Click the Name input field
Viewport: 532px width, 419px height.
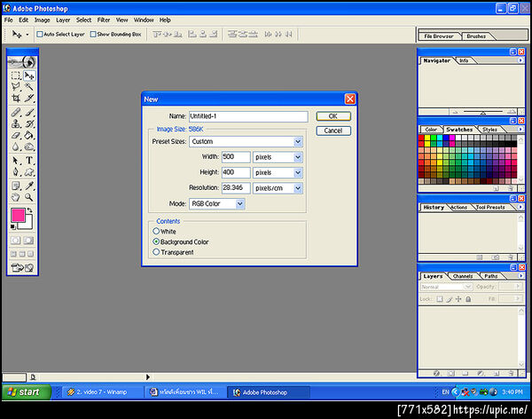(x=248, y=116)
